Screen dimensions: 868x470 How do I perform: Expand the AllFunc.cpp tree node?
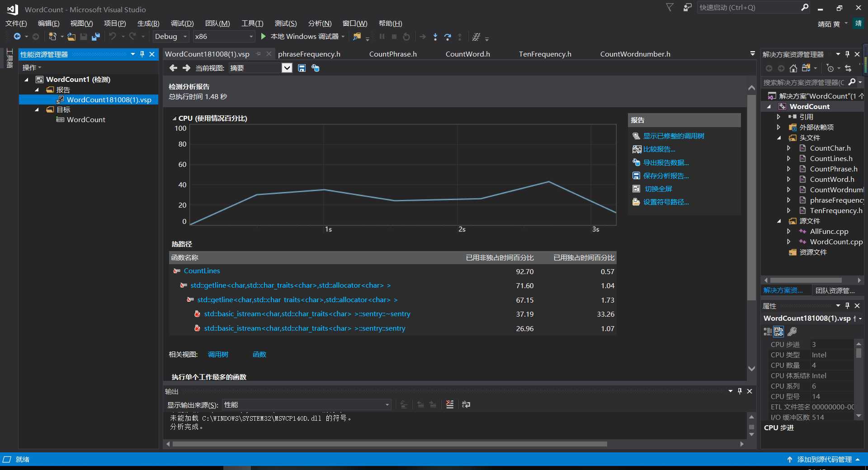tap(788, 231)
